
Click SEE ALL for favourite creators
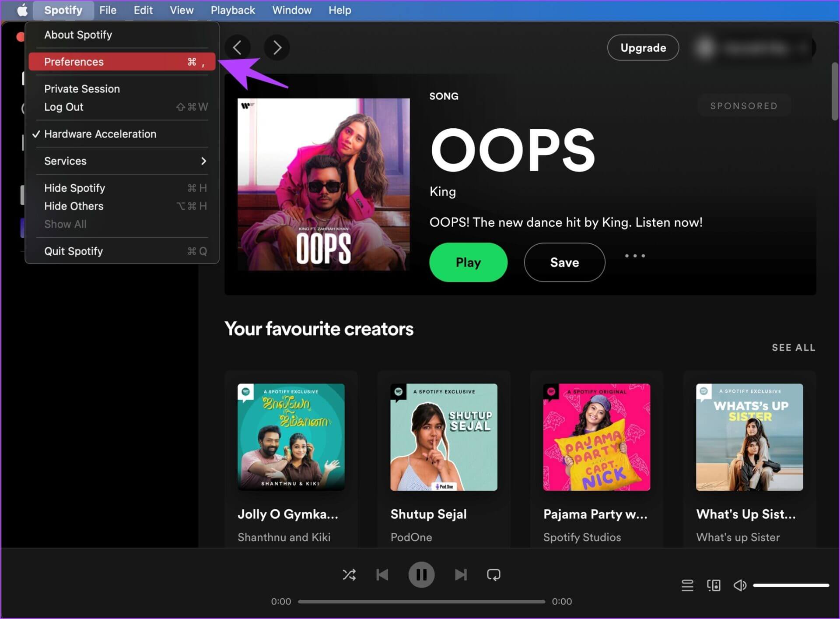click(x=794, y=348)
